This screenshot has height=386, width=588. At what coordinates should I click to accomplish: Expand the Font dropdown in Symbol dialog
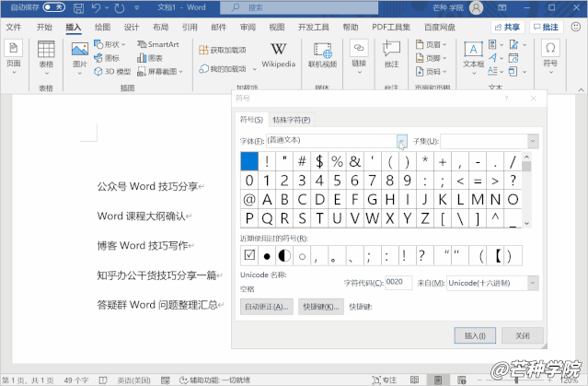(401, 141)
